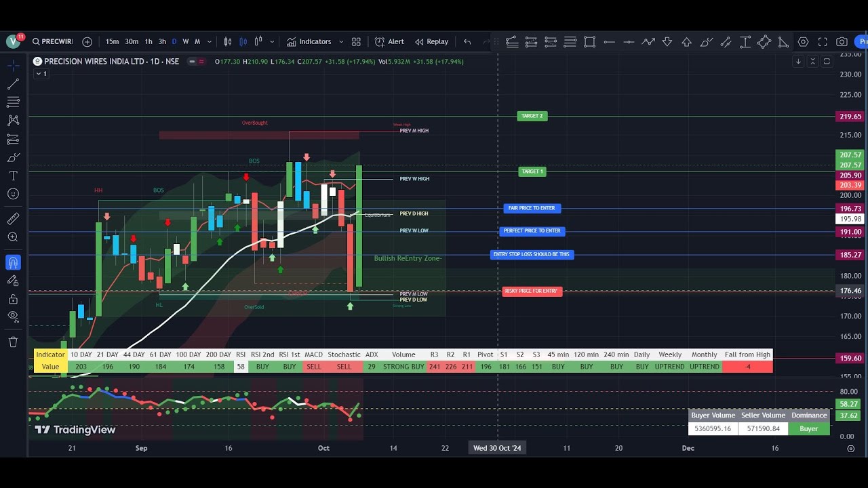
Task: Select the arrow down marker tool
Action: click(x=667, y=41)
